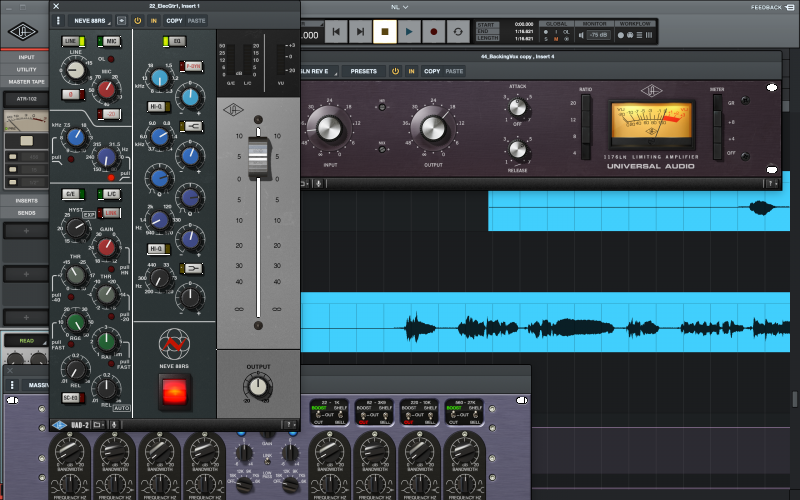Click the ATR-102 tape slot
800x500 pixels.
point(26,99)
